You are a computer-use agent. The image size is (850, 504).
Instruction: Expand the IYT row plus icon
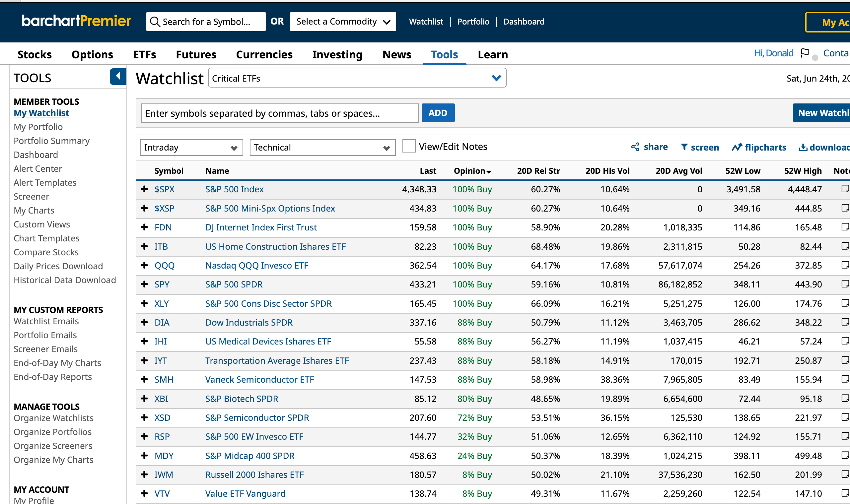pos(144,360)
